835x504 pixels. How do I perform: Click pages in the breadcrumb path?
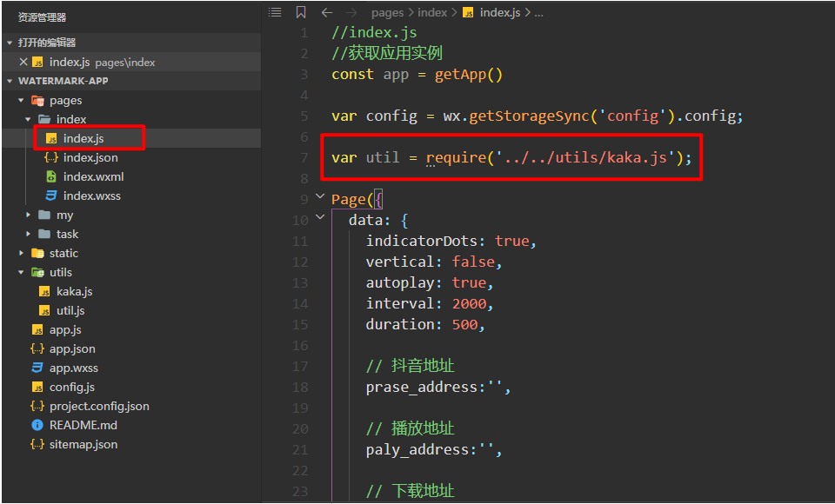pos(387,13)
